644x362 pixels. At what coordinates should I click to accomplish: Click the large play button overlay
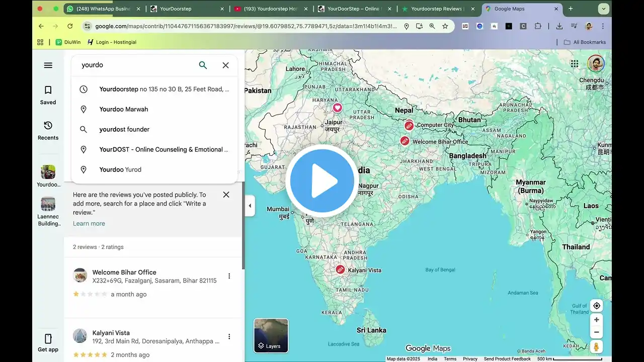(322, 181)
